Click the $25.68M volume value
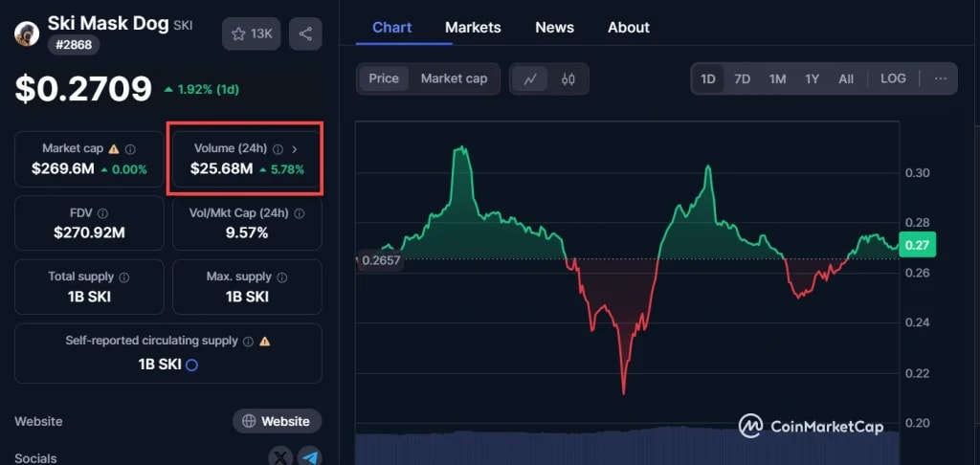Screen dimensions: 980x465 (222, 168)
